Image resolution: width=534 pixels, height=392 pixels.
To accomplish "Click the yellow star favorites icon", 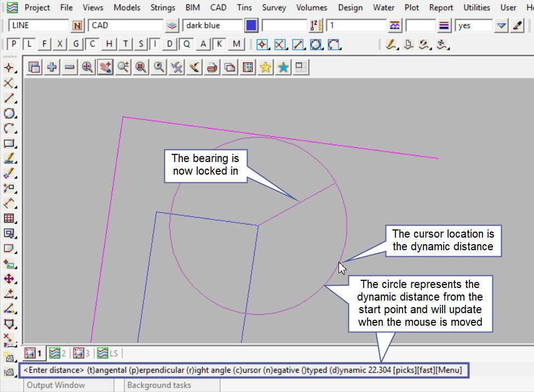I will (x=266, y=67).
